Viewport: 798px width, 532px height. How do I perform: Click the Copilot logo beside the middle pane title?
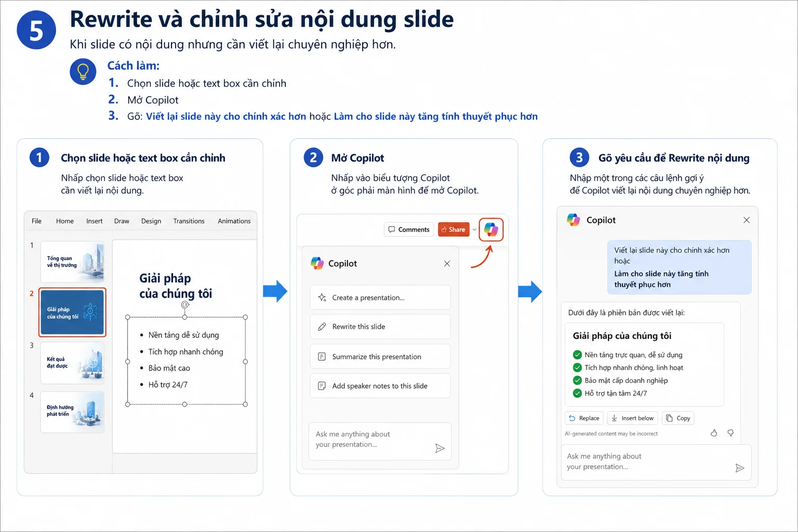pos(317,263)
